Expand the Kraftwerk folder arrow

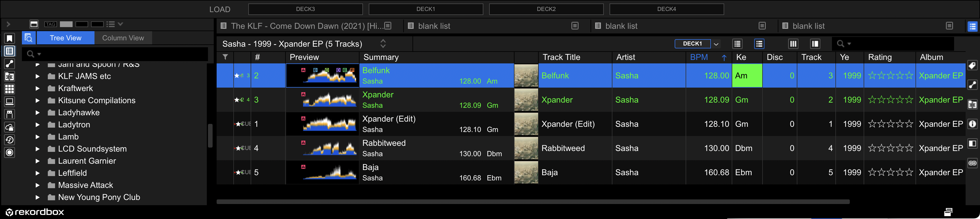(37, 88)
